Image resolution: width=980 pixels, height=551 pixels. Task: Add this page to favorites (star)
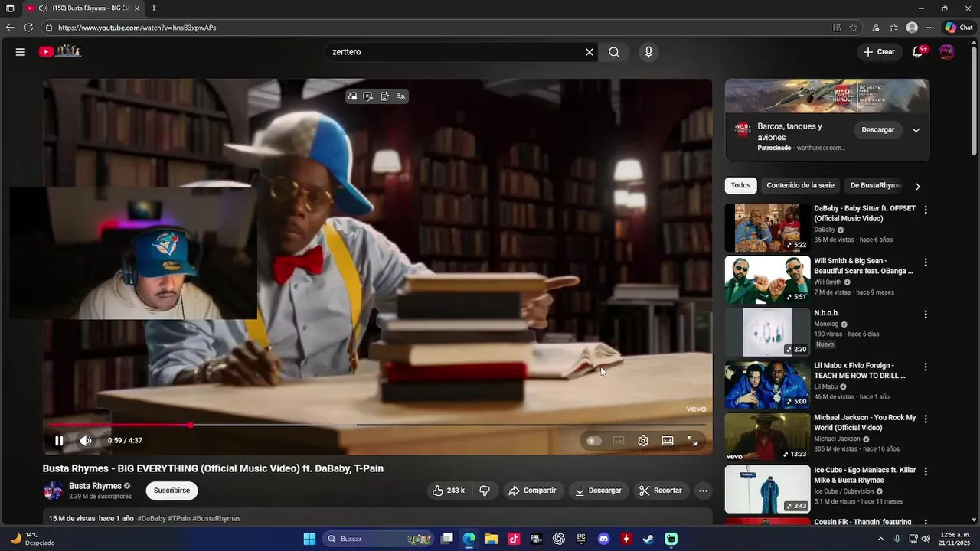tap(853, 28)
